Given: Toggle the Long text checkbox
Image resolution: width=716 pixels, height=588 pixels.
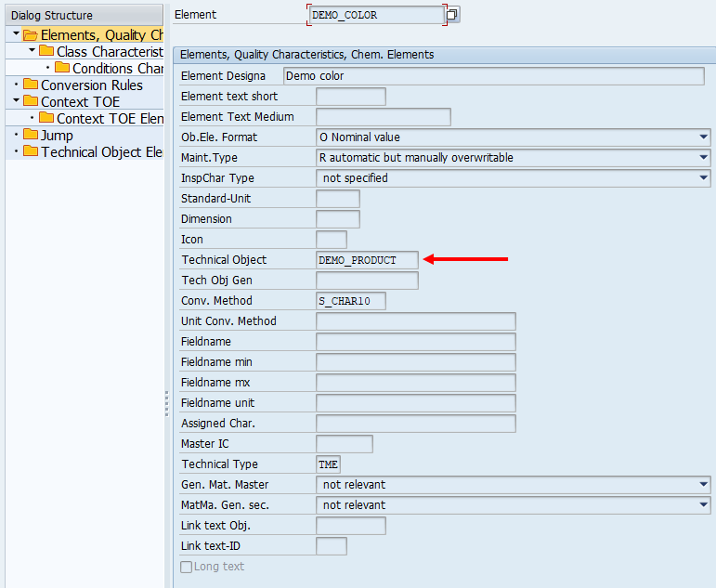Looking at the screenshot, I should (x=187, y=567).
